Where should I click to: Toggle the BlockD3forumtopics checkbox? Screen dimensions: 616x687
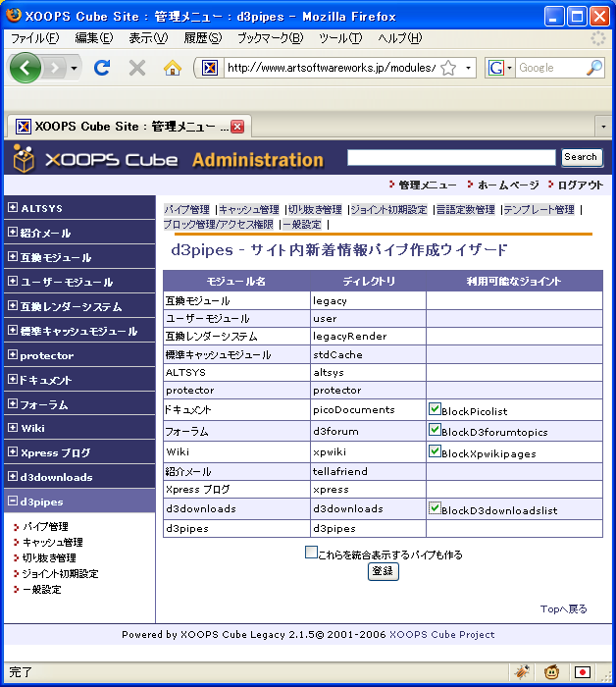click(x=435, y=430)
